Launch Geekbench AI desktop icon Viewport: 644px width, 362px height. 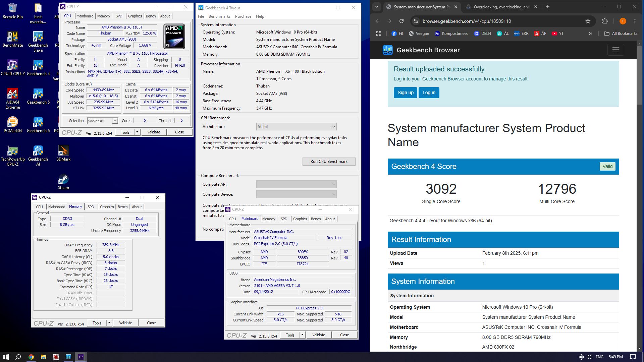(38, 156)
